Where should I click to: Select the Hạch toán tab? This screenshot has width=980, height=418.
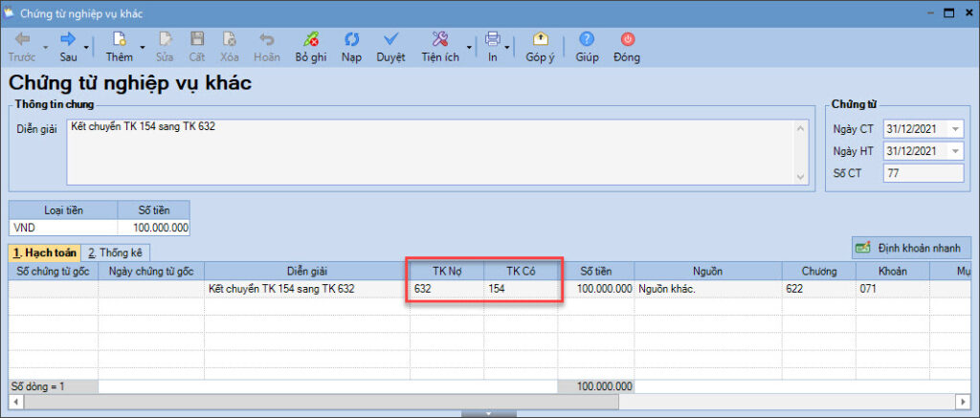[44, 253]
